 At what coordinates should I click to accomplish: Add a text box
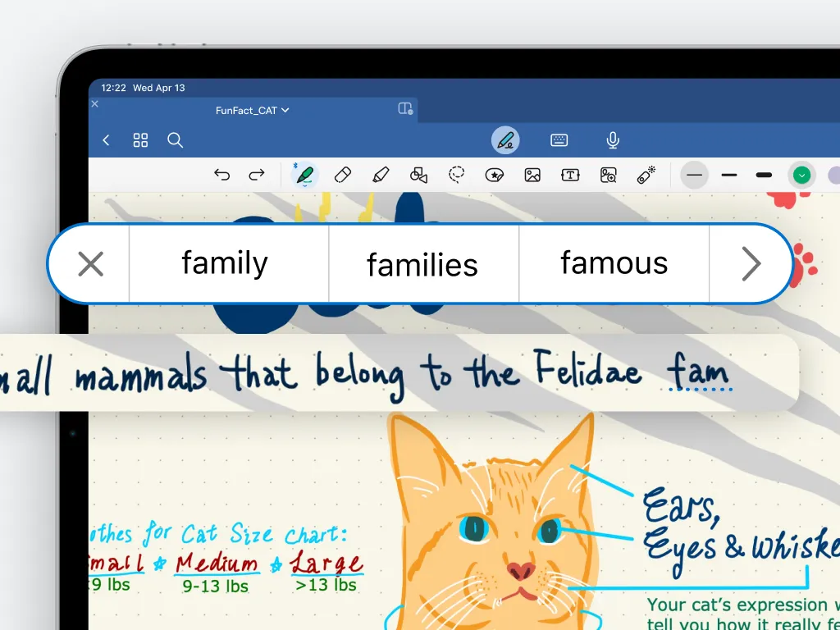(570, 175)
